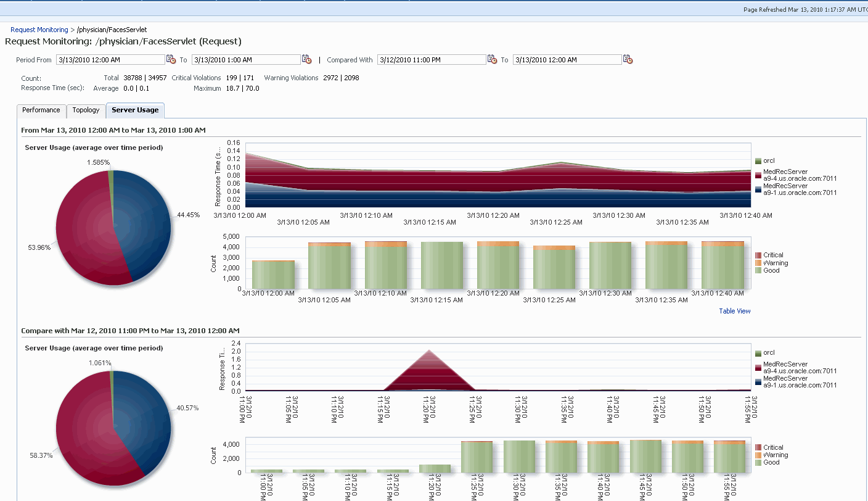Click the last To field showing 3/13/2010 12:00 AM
Image resolution: width=868 pixels, height=501 pixels.
pyautogui.click(x=567, y=60)
